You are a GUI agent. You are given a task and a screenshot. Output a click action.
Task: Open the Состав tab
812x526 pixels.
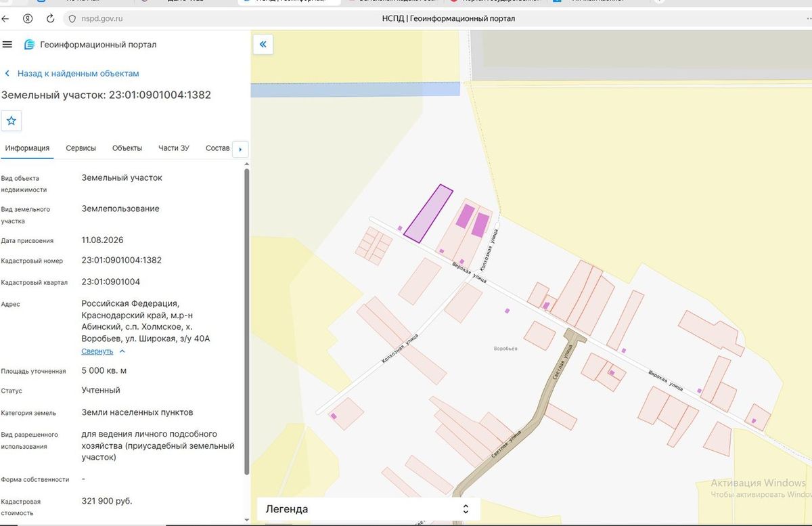217,148
